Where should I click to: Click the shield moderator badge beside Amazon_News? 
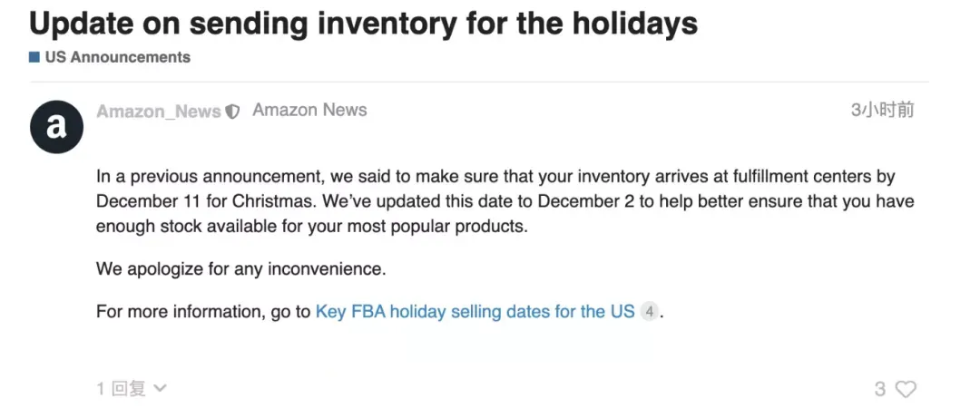(232, 112)
